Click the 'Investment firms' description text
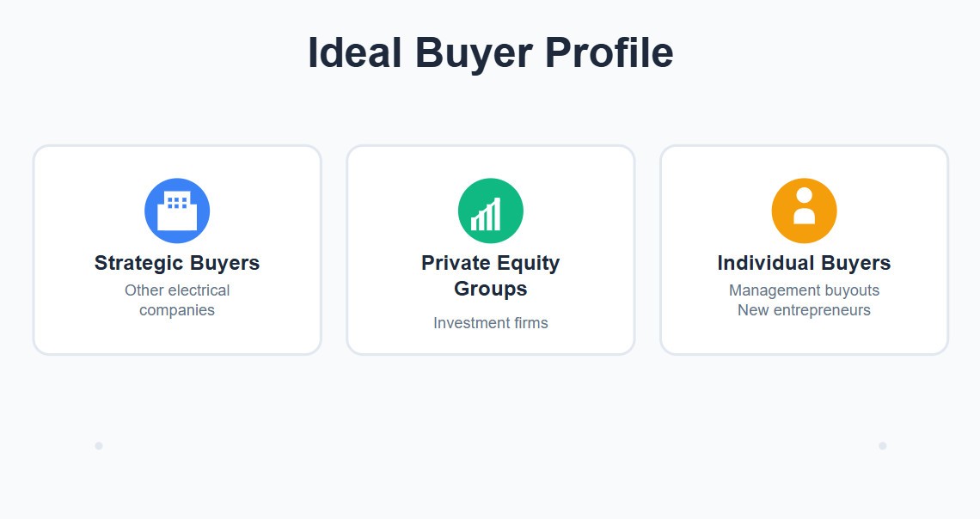 pos(491,323)
